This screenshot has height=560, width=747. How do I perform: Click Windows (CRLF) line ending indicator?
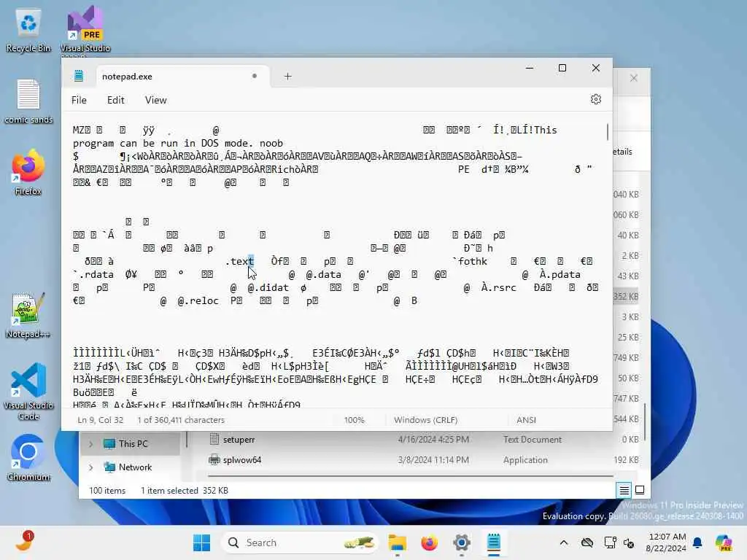click(425, 420)
